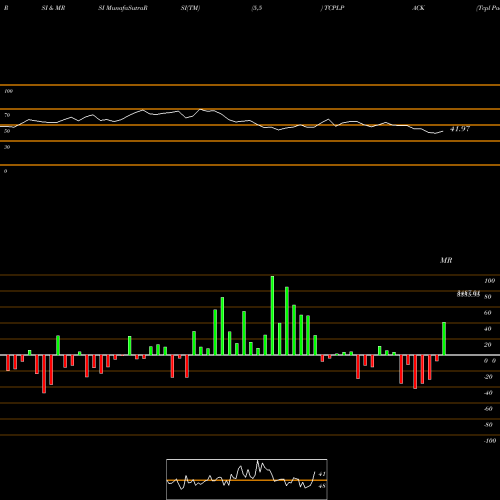The width and height of the screenshot is (500, 500).
Task: Click the 'ACK' header text
Action: tap(418, 8)
